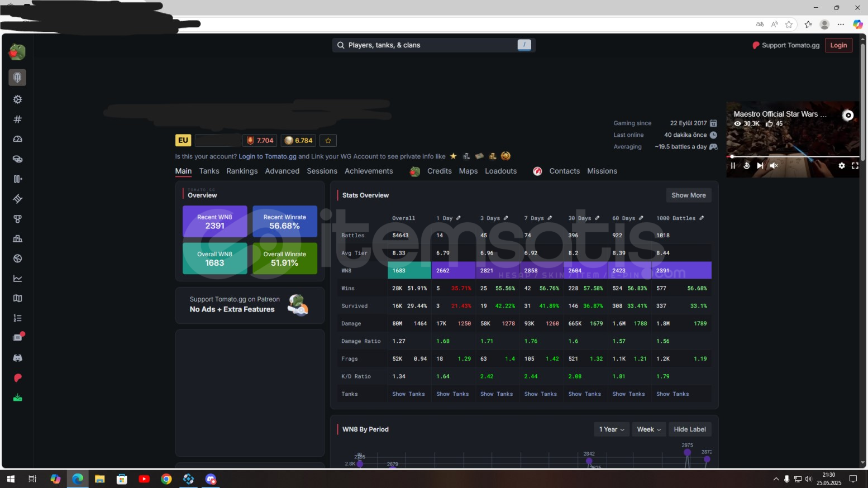Expand Show Tanks under 60 Days column

tap(628, 394)
